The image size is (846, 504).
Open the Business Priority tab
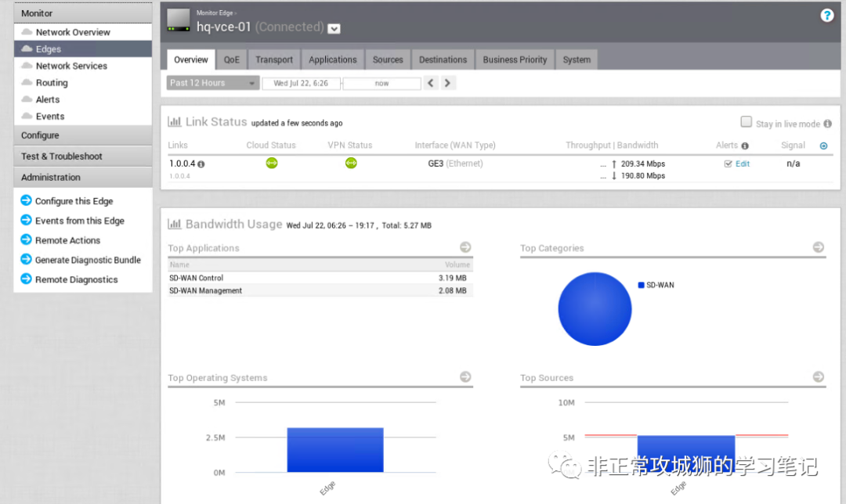pyautogui.click(x=515, y=59)
